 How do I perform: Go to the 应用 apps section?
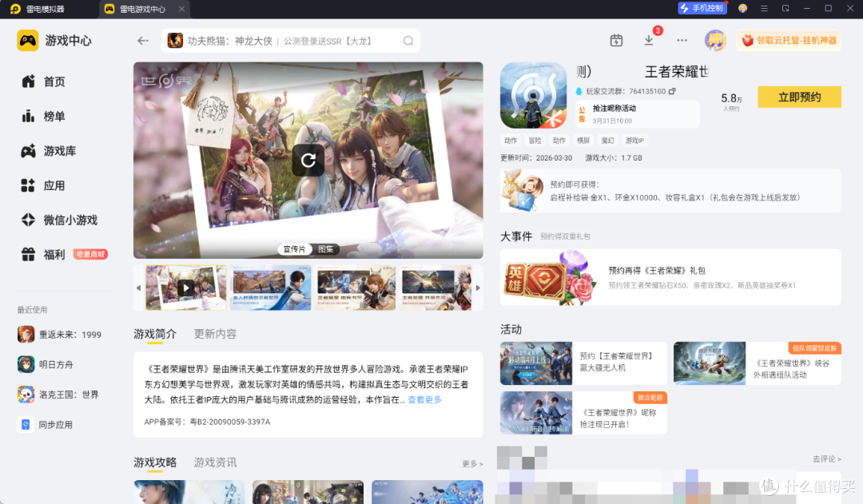coord(43,185)
